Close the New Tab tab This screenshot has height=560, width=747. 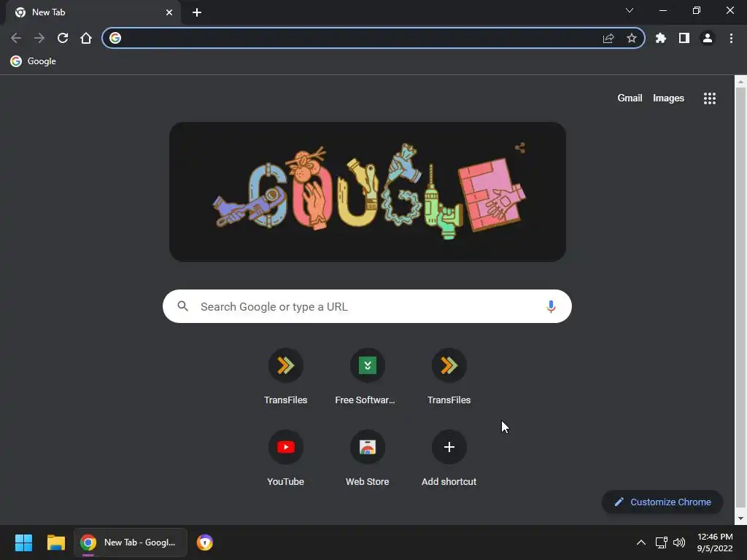(169, 12)
